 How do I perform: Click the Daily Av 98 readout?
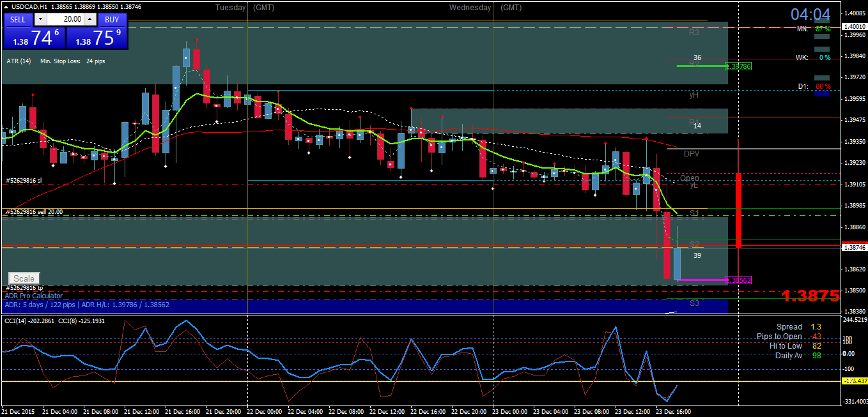[798, 356]
